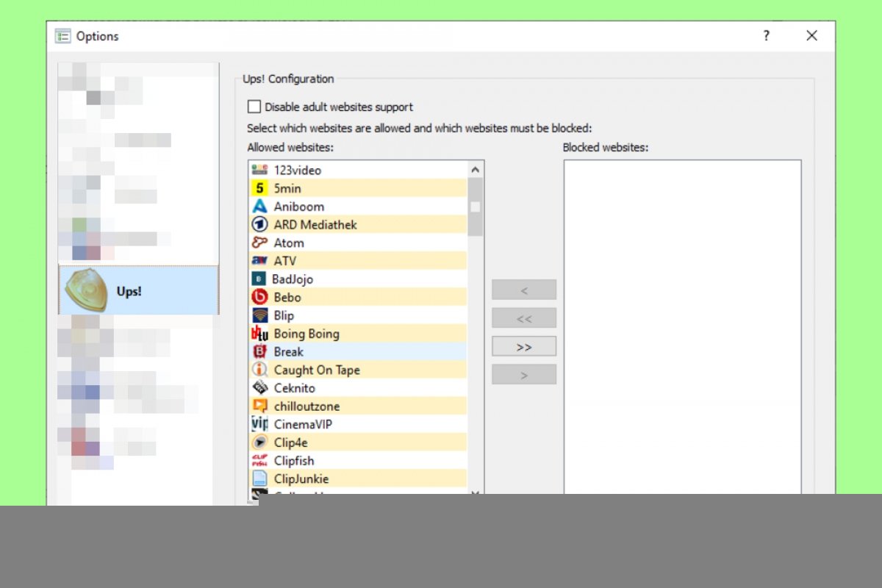Select Boing Boing entry
This screenshot has height=588, width=882.
point(358,334)
